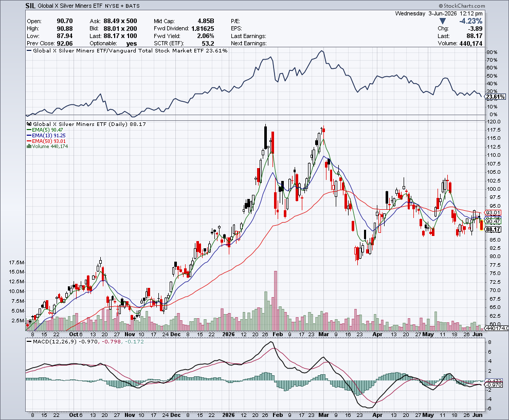Click the Prev Close value 92.06
509x420 pixels.
(65, 44)
